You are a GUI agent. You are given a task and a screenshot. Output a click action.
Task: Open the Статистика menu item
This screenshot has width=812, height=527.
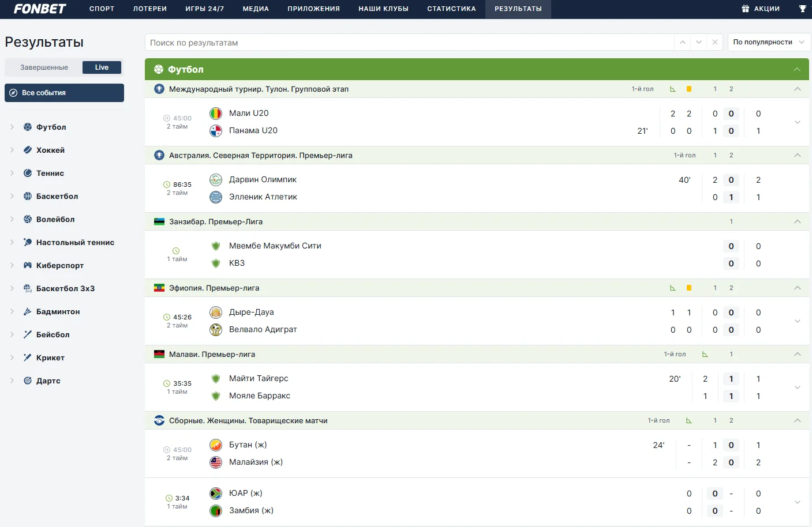pos(451,9)
